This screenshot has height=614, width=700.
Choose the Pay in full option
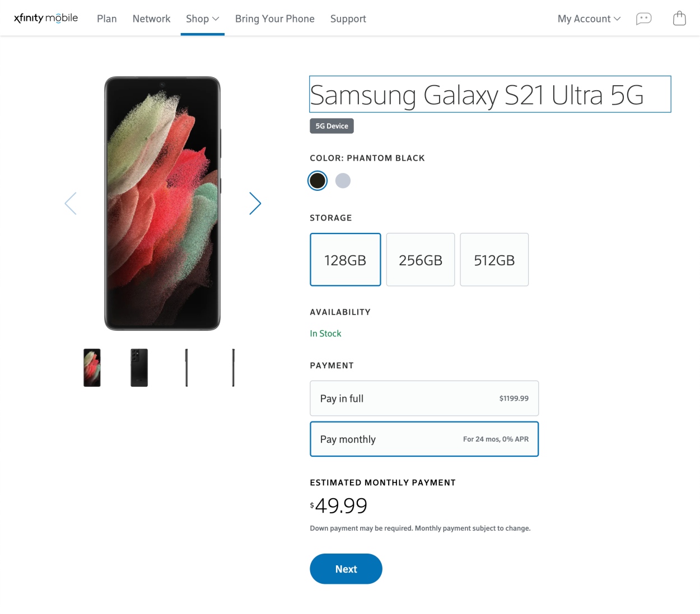pos(424,399)
